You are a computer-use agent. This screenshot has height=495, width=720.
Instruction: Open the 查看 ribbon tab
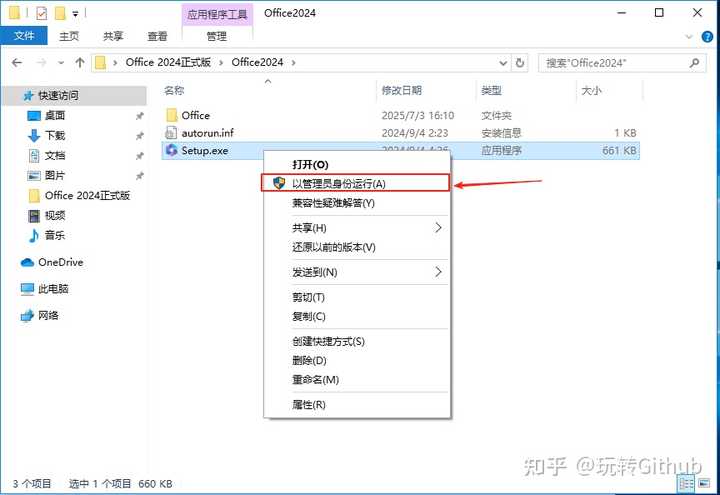pyautogui.click(x=157, y=36)
